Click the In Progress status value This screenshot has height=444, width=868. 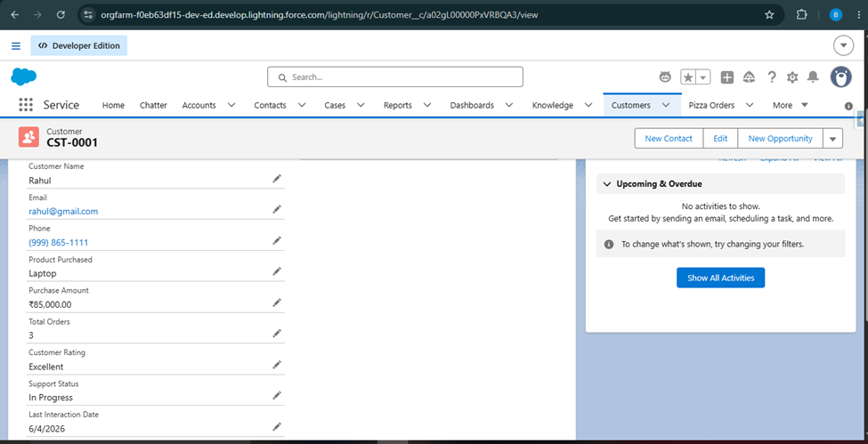pos(51,398)
